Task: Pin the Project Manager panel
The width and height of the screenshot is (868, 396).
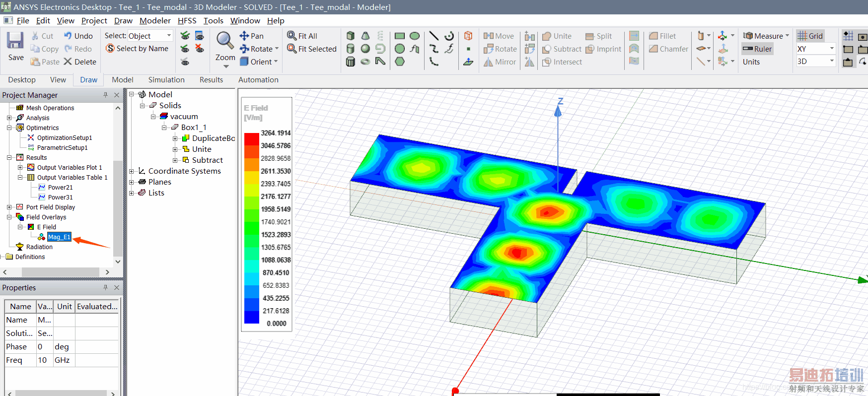Action: [x=105, y=95]
